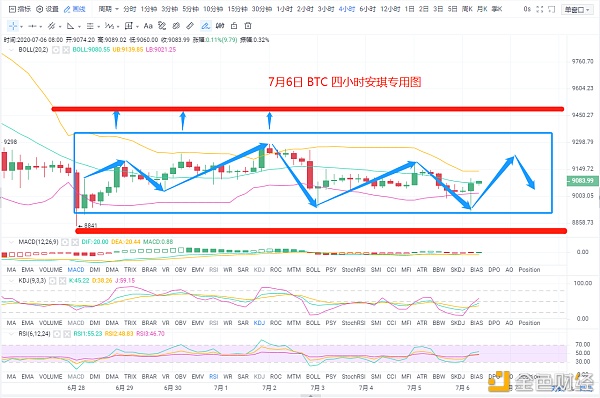The width and height of the screenshot is (600, 398).
Task: Open the 单窗口 window layout dropdown
Action: coord(577,10)
